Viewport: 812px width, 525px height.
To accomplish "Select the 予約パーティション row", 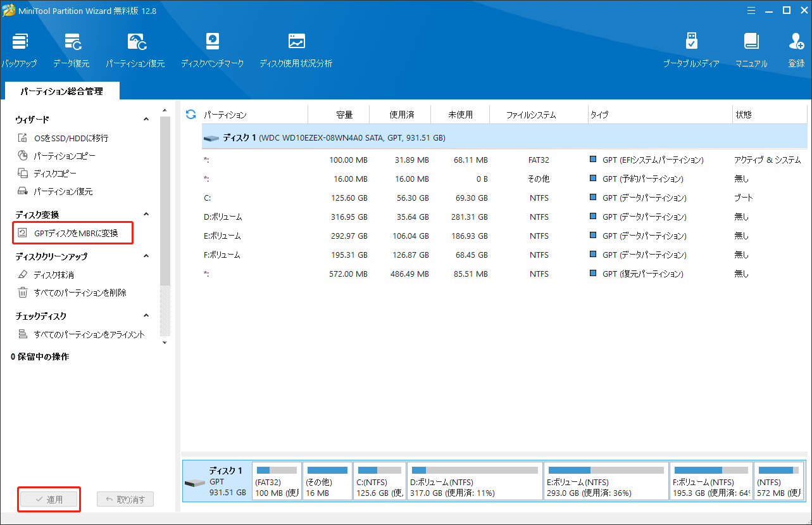I will (x=504, y=179).
